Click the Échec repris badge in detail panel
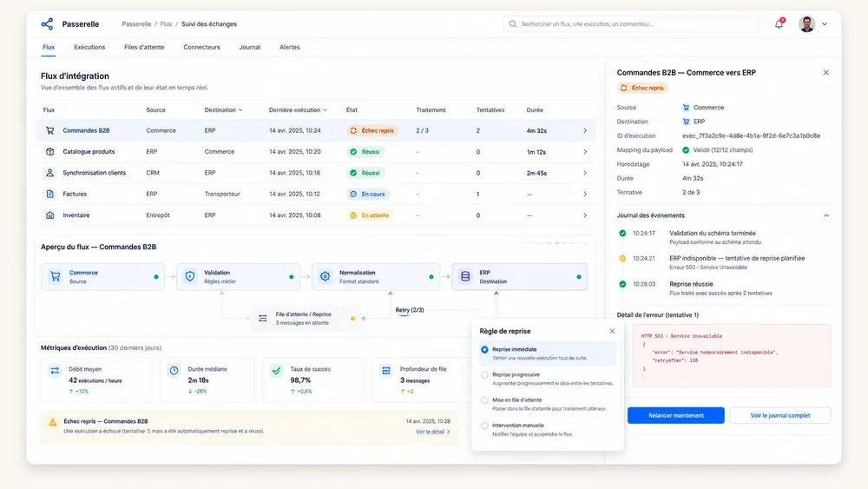The height and width of the screenshot is (489, 868). pyautogui.click(x=642, y=88)
